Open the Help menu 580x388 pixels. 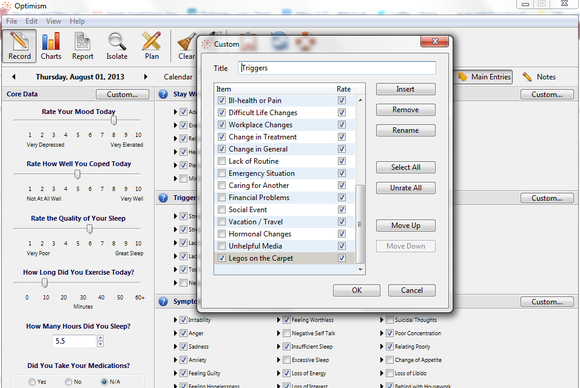(x=77, y=21)
